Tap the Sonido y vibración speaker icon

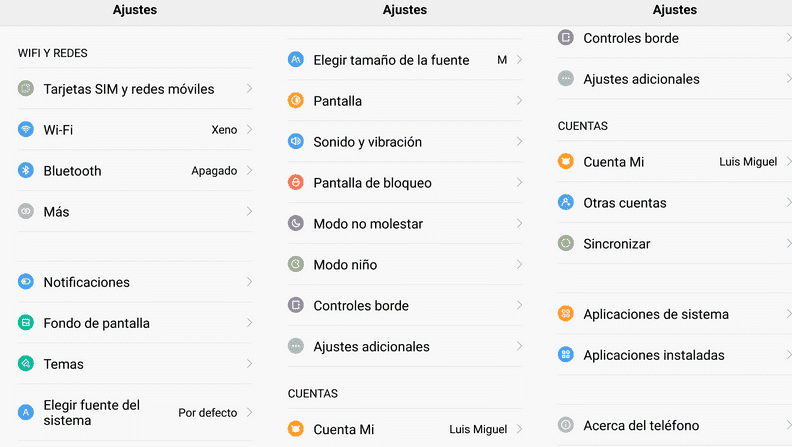click(295, 141)
